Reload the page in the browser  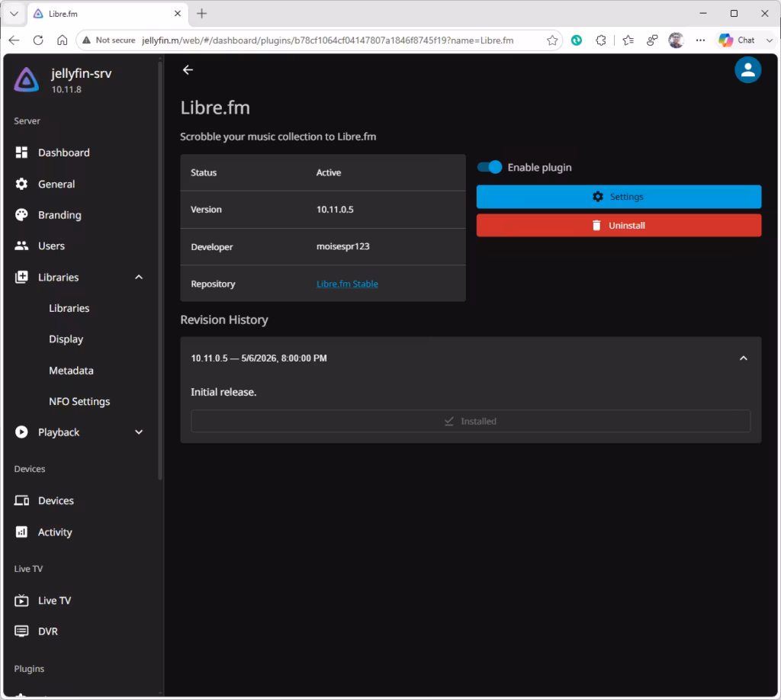click(x=38, y=40)
